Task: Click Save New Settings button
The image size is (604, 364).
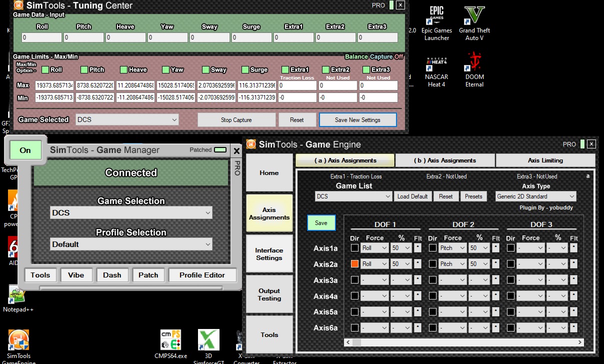Action: (357, 120)
